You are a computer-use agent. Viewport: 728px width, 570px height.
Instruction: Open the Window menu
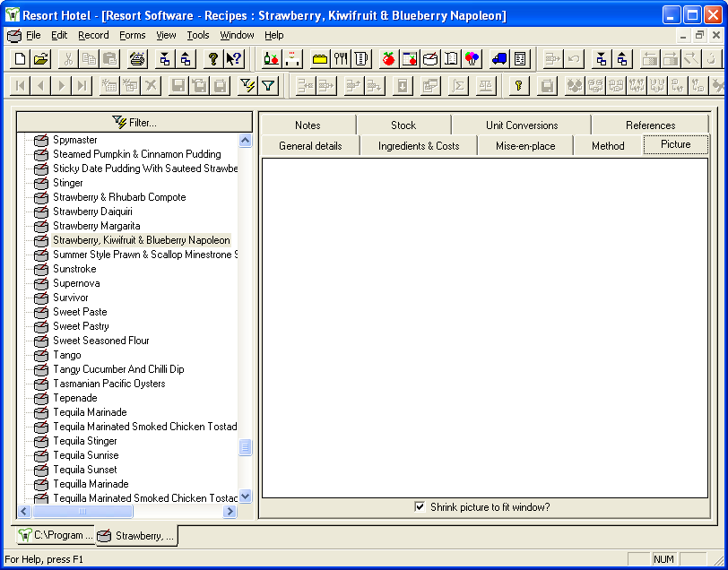[238, 35]
